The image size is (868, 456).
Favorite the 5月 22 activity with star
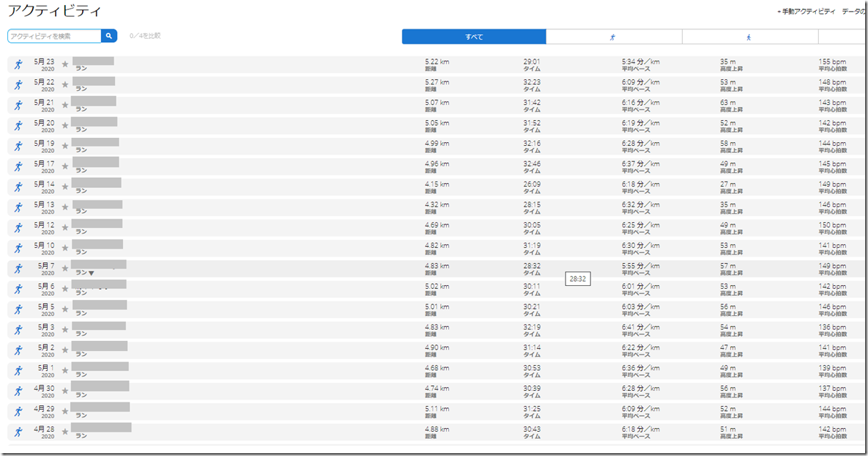pos(65,85)
